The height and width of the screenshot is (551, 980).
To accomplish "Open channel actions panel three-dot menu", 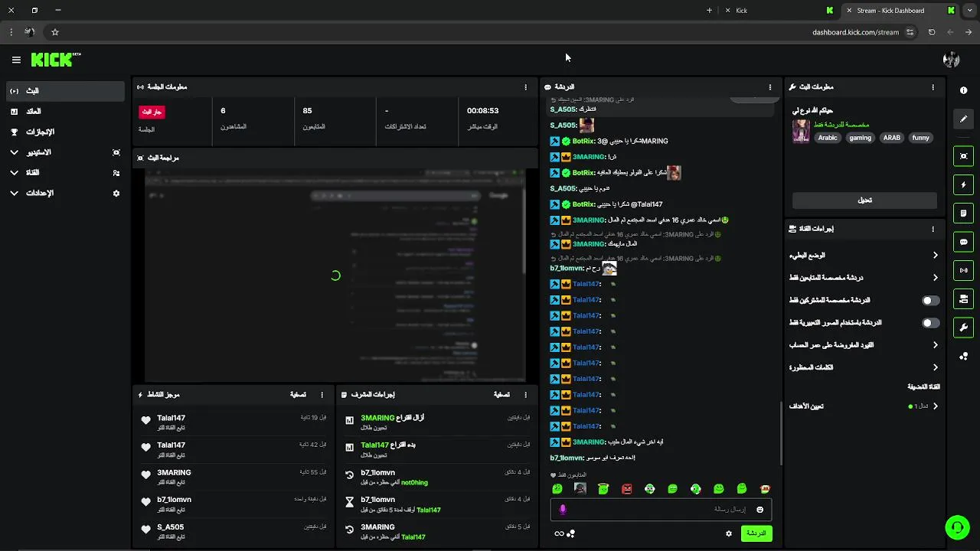I will pos(933,229).
